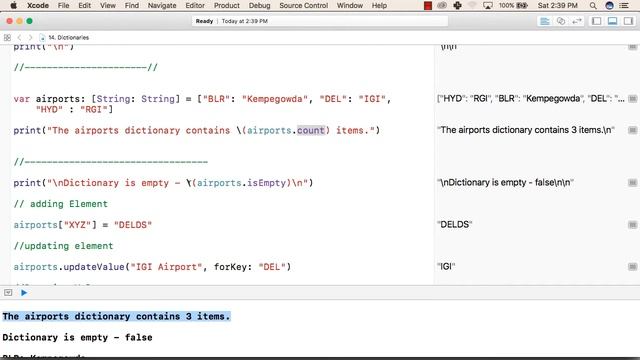Switch to the Assistant editor
This screenshot has height=360, width=640.
point(561,21)
